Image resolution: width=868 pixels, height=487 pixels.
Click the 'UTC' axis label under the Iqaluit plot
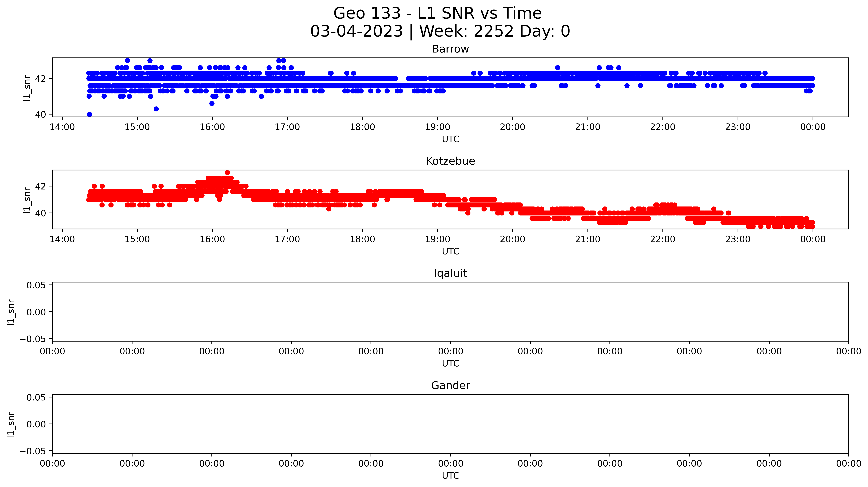(x=451, y=363)
